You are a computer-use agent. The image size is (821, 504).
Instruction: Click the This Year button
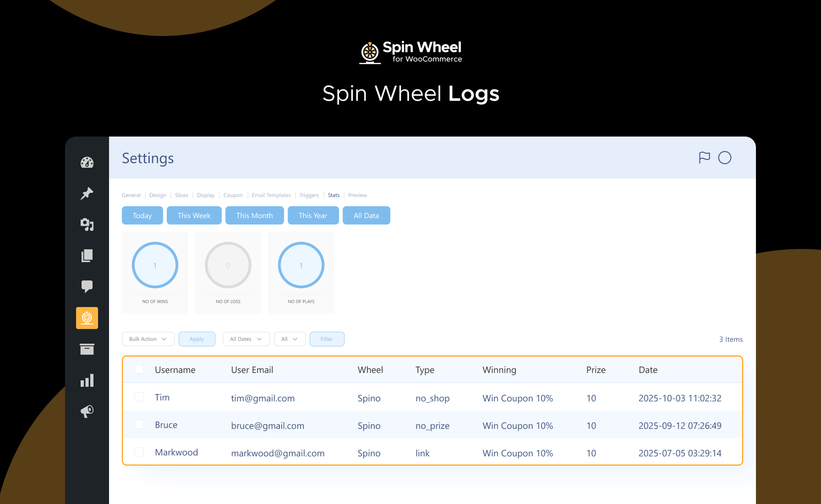pos(313,215)
